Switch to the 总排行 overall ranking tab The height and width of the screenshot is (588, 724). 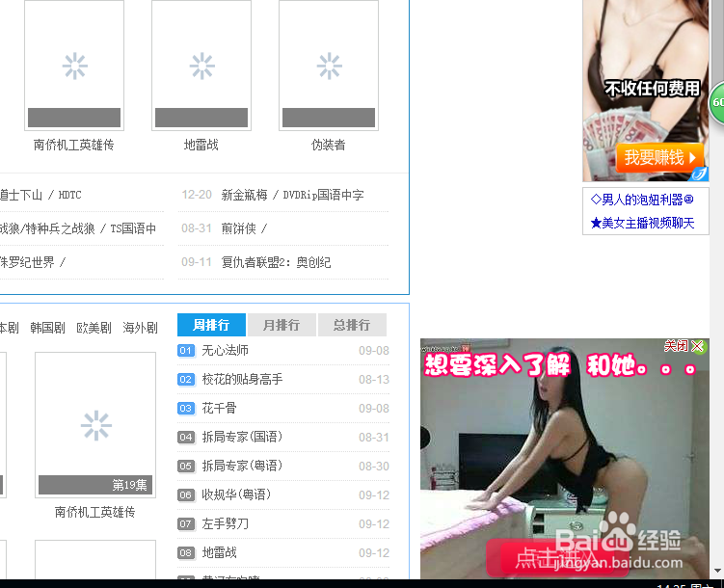352,325
